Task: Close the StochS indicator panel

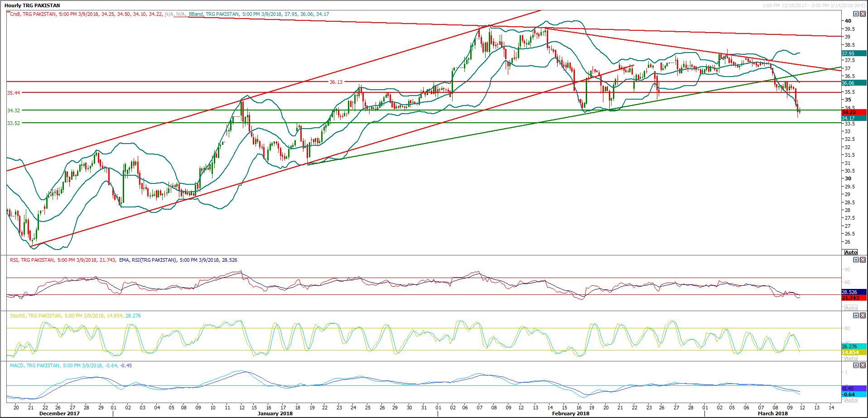Action: (863, 315)
